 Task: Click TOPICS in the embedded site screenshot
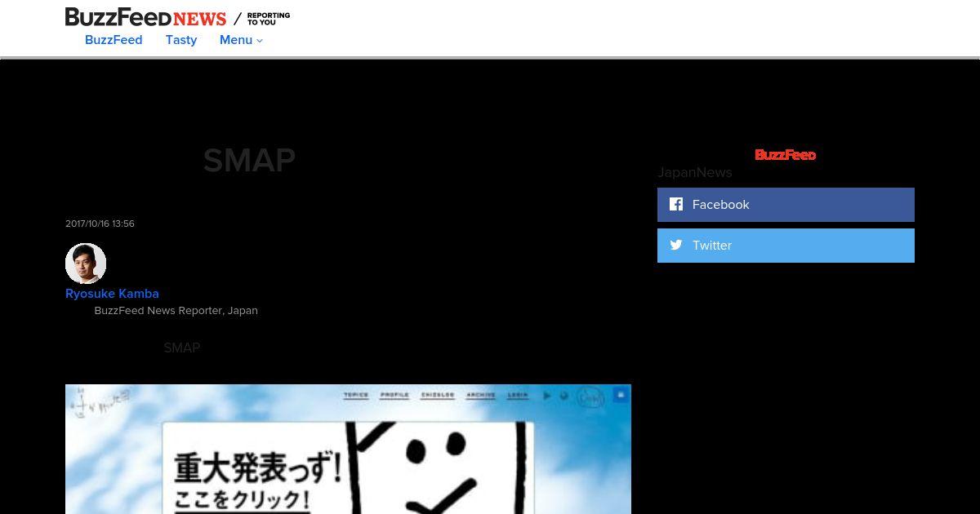(x=356, y=395)
